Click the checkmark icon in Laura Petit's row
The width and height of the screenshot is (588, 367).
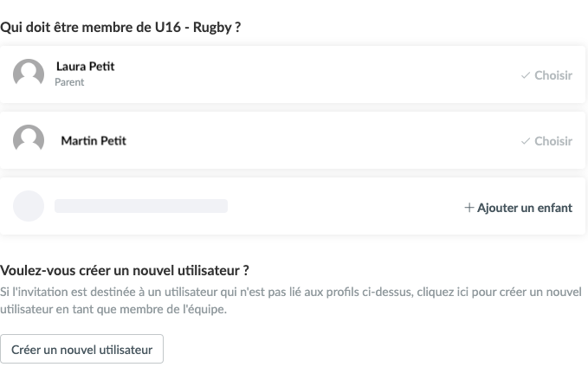526,75
